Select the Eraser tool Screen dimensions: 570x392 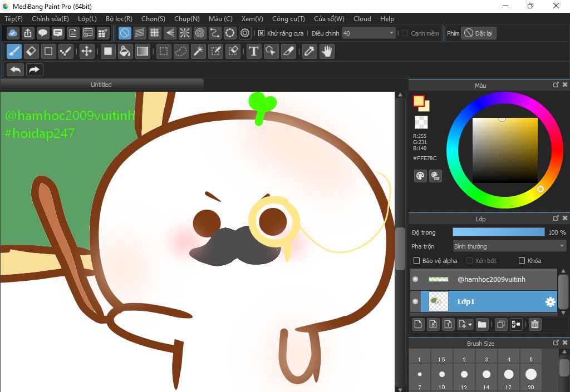(x=31, y=52)
